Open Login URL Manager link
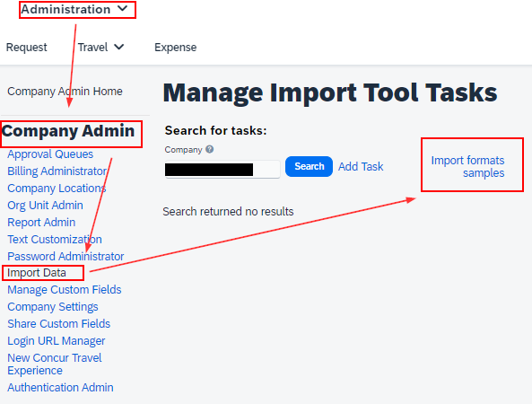Viewport: 532px width, 404px height. click(x=57, y=340)
